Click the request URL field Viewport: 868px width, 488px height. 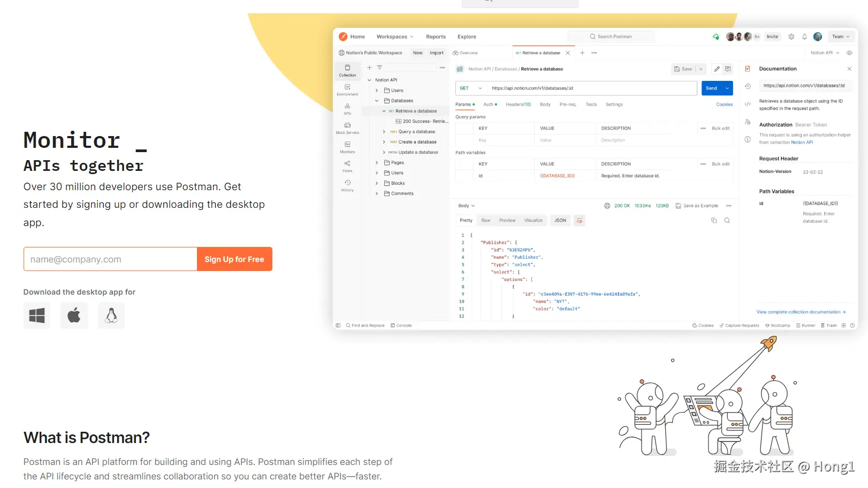tap(592, 88)
